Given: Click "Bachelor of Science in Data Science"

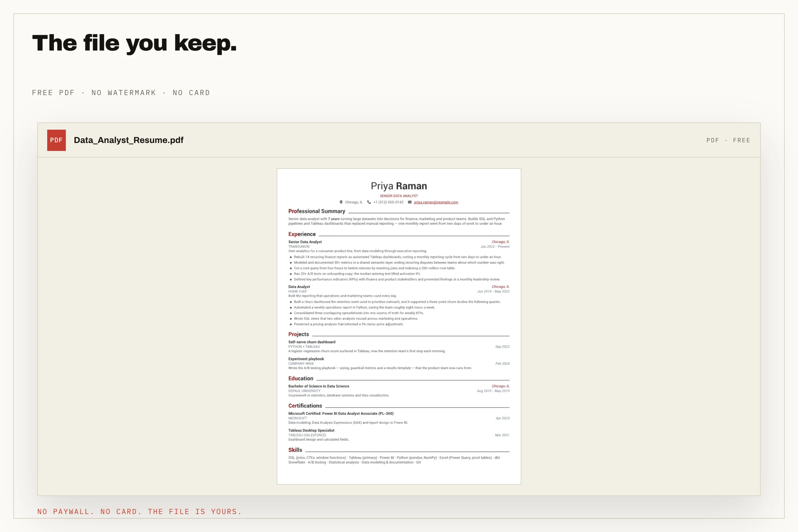Looking at the screenshot, I should pos(319,386).
